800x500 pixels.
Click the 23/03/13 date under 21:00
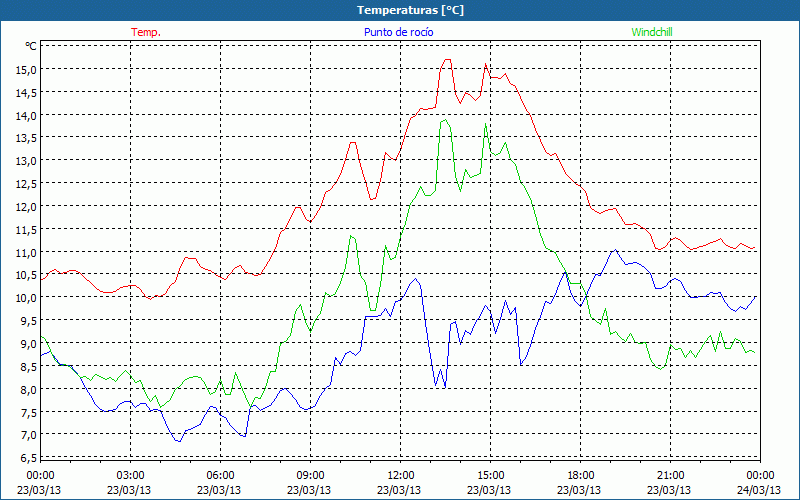669,490
